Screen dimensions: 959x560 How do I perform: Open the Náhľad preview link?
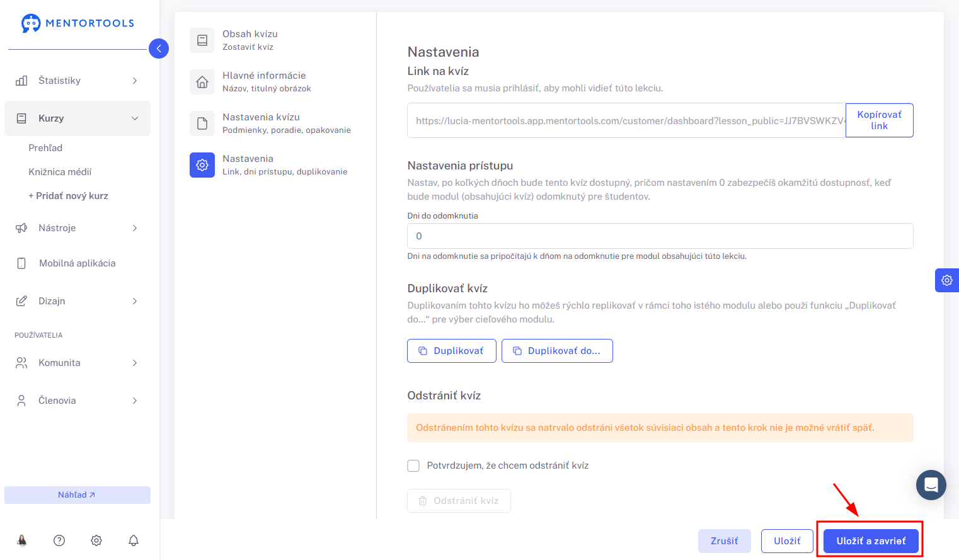point(78,495)
